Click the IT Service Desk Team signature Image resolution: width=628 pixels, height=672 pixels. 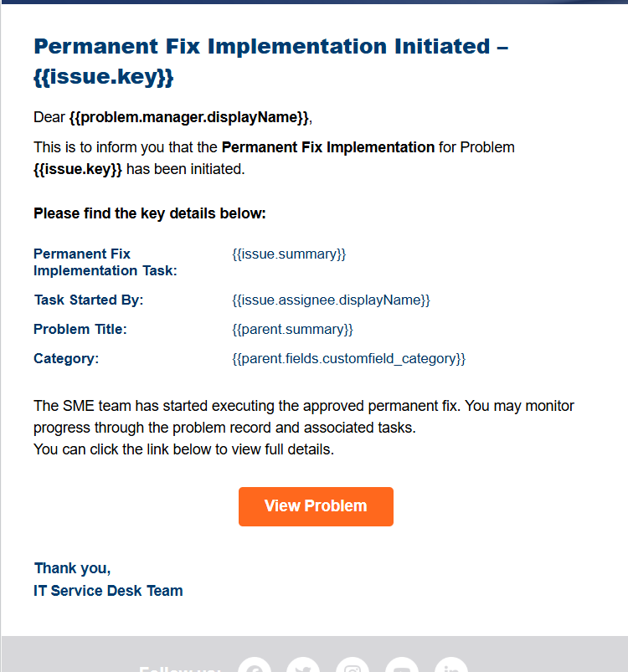(108, 591)
